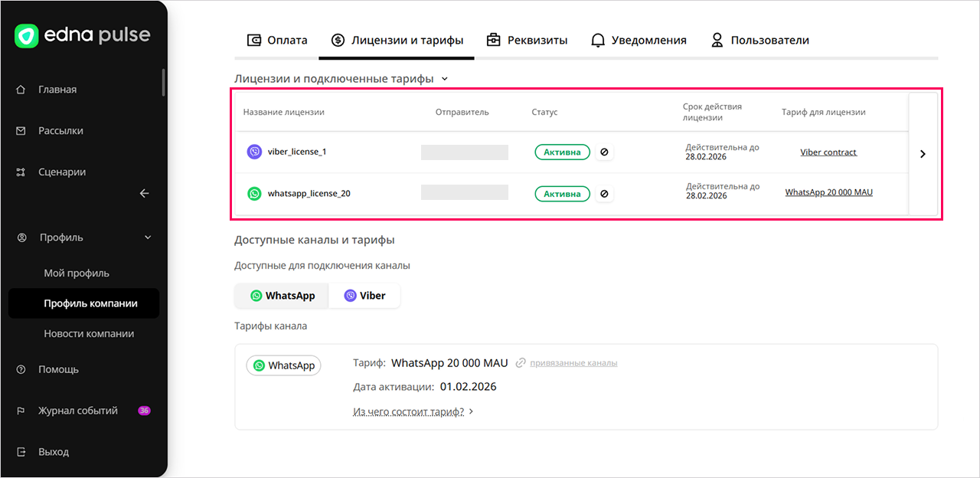
Task: Click Активна status of viber_license_1
Action: tap(563, 152)
